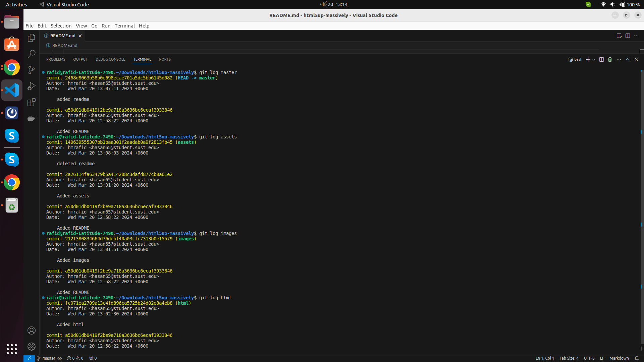This screenshot has height=362, width=644.
Task: Open the Explorer view in activity bar
Action: tap(32, 38)
